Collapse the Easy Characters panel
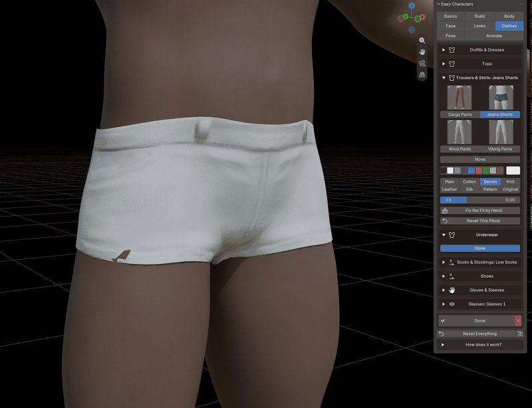 click(438, 4)
